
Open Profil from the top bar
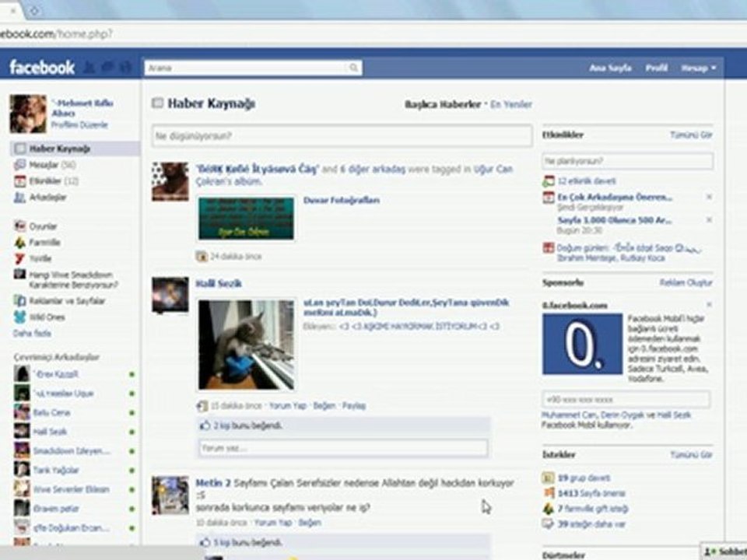pyautogui.click(x=657, y=68)
